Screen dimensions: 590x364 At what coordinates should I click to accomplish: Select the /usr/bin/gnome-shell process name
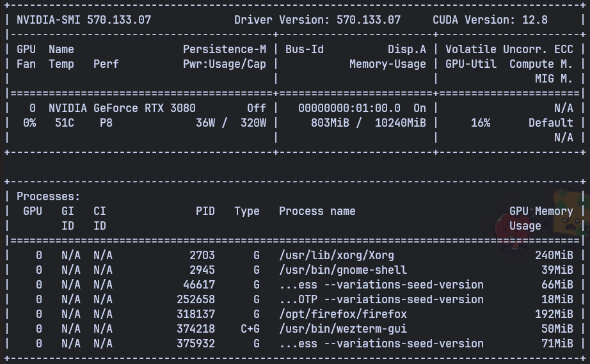pos(343,270)
